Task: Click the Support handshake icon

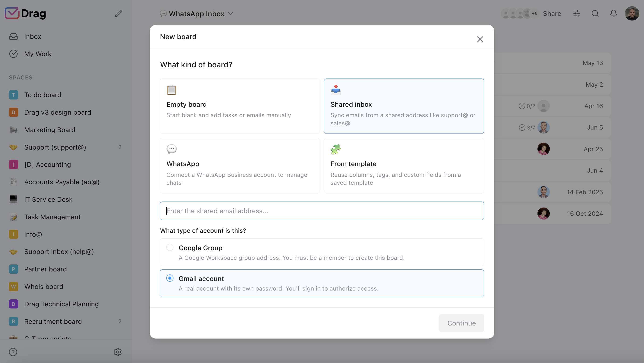Action: pyautogui.click(x=14, y=147)
